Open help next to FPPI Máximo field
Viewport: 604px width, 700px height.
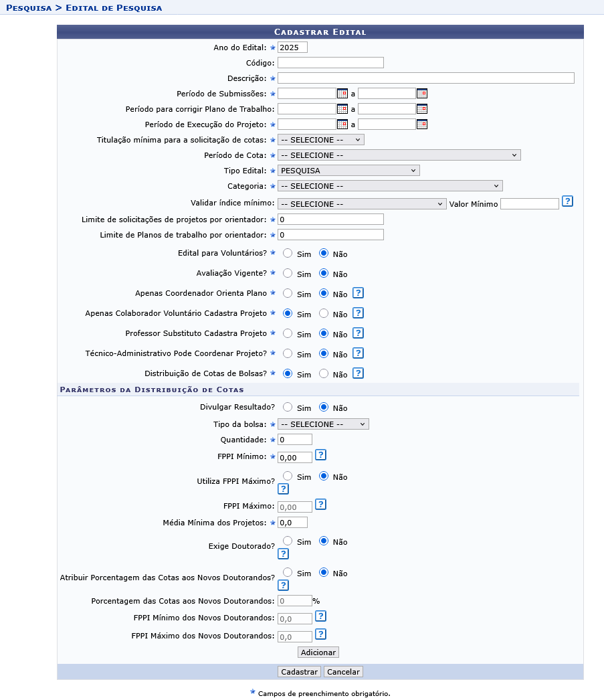(x=320, y=504)
